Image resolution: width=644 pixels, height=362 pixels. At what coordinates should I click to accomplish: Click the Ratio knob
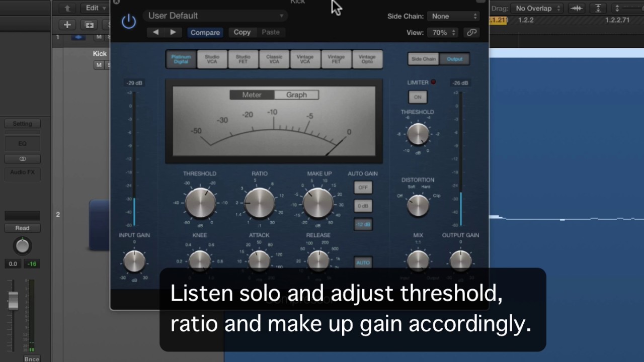tap(260, 202)
